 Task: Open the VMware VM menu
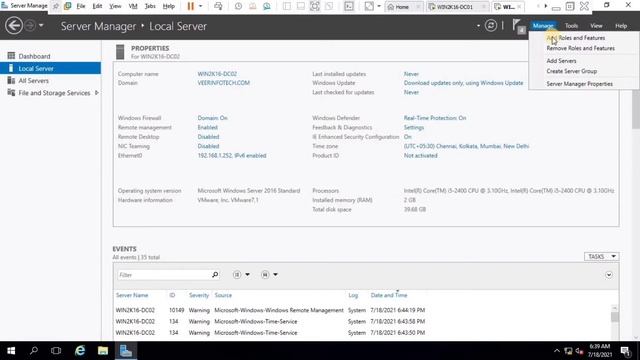[133, 6]
